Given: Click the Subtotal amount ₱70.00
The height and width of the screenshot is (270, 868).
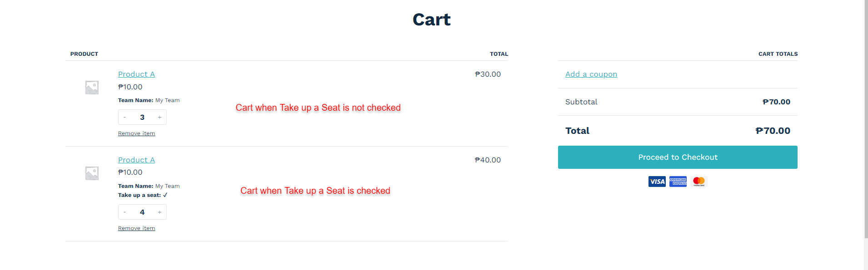Looking at the screenshot, I should click(776, 102).
